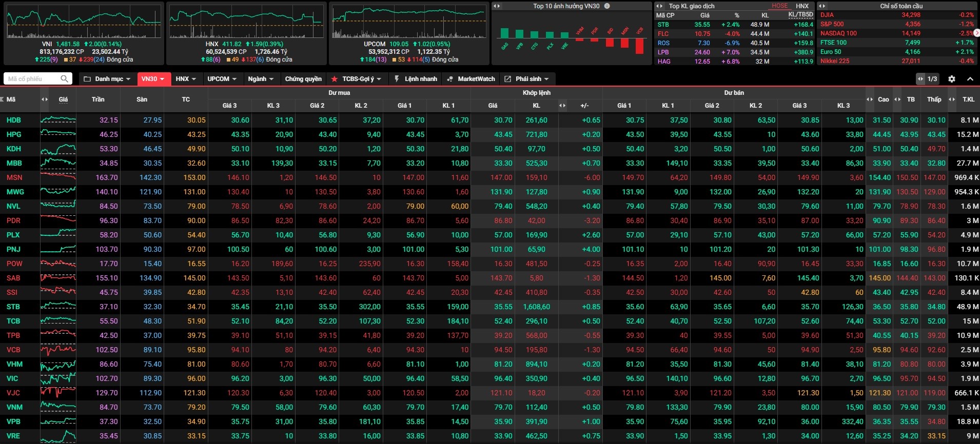Collapse the top panels with chevron

tap(970, 79)
